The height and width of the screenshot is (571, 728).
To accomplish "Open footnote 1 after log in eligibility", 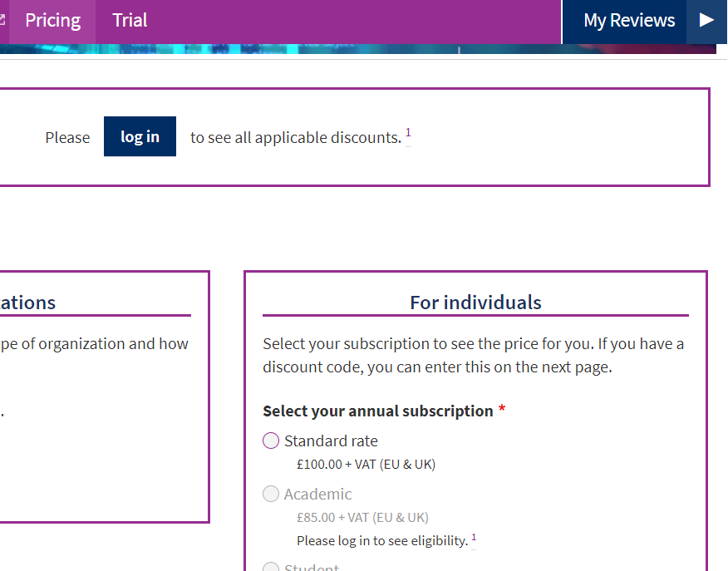I will tap(474, 538).
